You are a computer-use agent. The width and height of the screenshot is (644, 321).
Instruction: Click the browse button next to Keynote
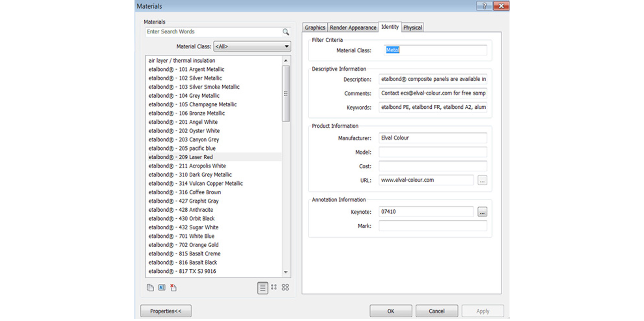click(x=482, y=212)
